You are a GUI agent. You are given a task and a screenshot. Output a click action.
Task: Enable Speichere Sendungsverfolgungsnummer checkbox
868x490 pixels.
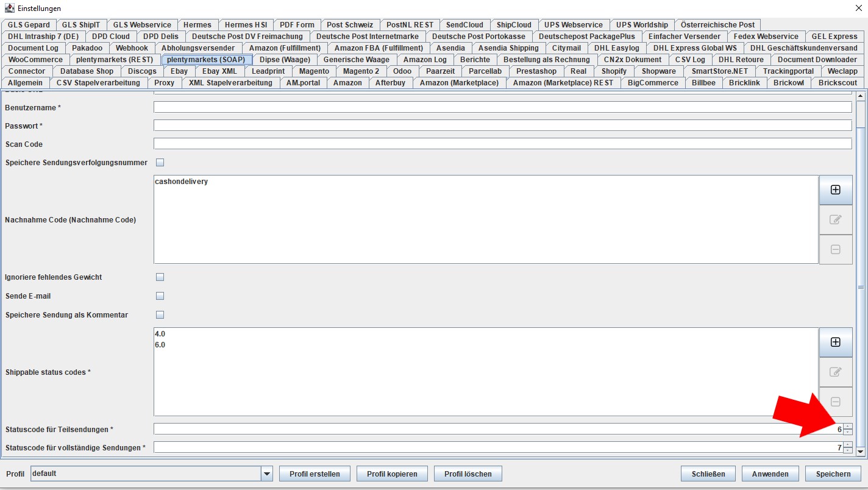(160, 163)
